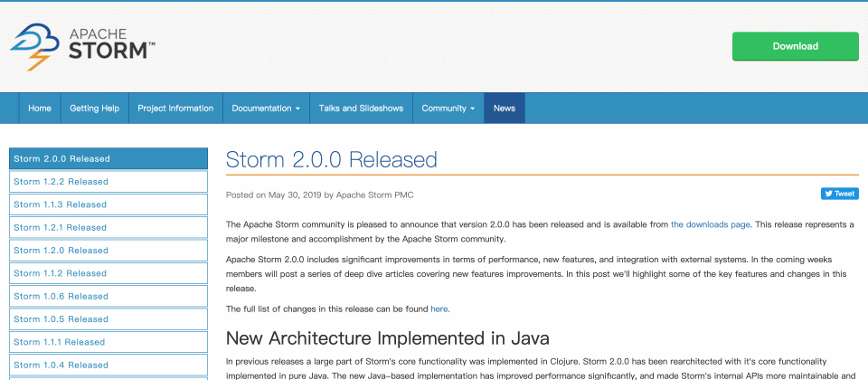Open Storm 1.0.6 Released post

click(108, 297)
